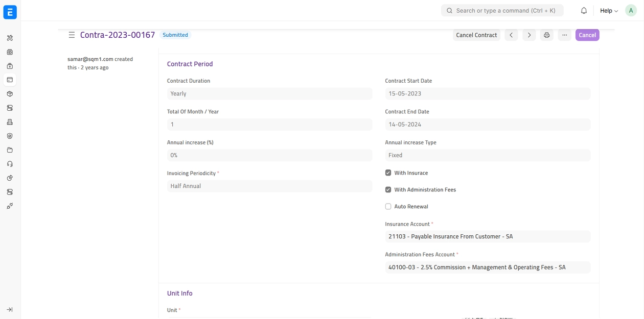Toggle the hamburger sidebar menu beside title
Image resolution: width=644 pixels, height=319 pixels.
72,35
